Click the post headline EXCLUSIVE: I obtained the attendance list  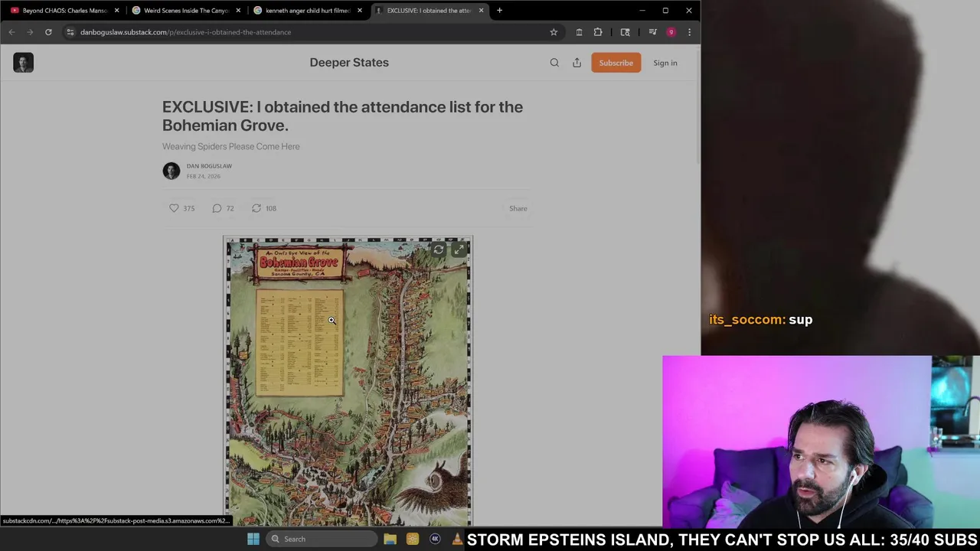[x=342, y=116]
